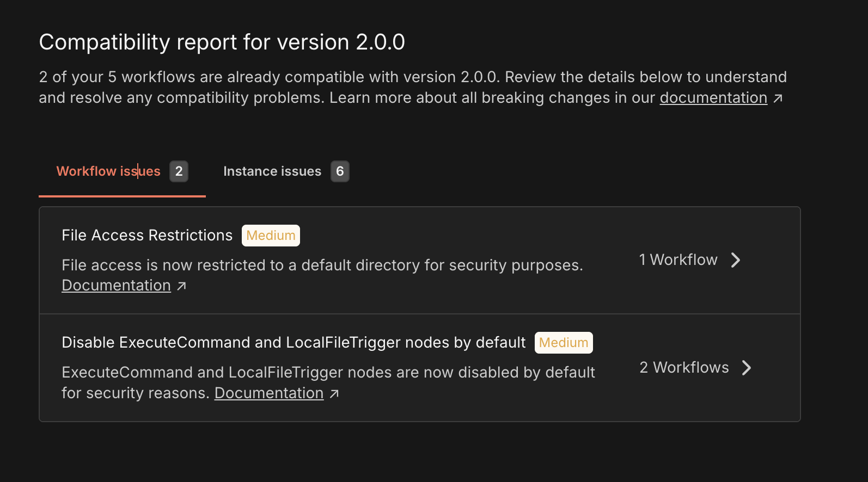Click Medium severity badge on Disable ExecuteCommand
The height and width of the screenshot is (482, 868).
[564, 343]
